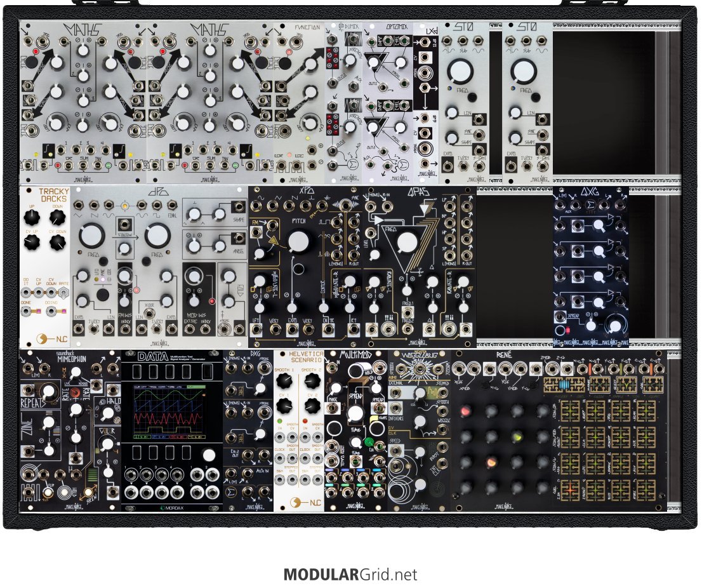The image size is (702, 588).
Task: Click the DXG module title
Action: pos(255,354)
